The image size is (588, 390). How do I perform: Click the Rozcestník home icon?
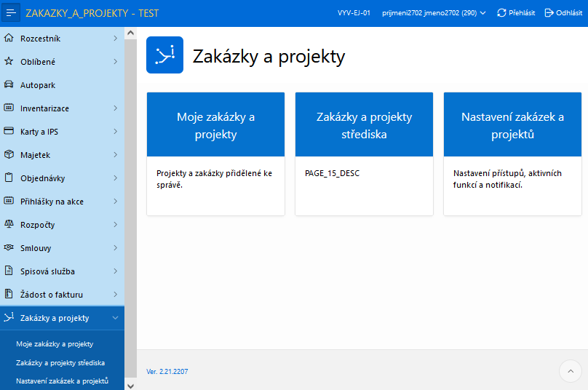(x=9, y=39)
